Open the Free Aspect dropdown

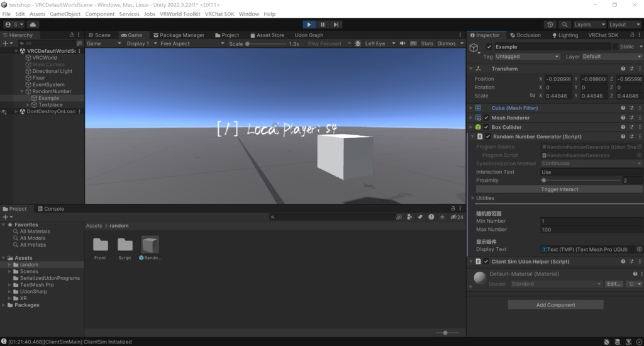point(192,43)
